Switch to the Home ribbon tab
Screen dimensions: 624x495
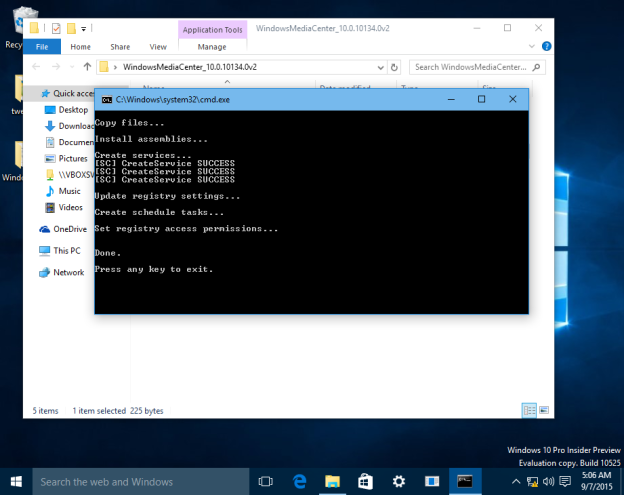point(80,47)
